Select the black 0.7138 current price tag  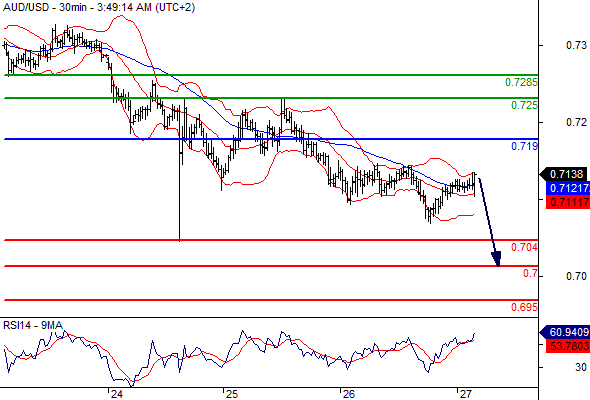[564, 174]
